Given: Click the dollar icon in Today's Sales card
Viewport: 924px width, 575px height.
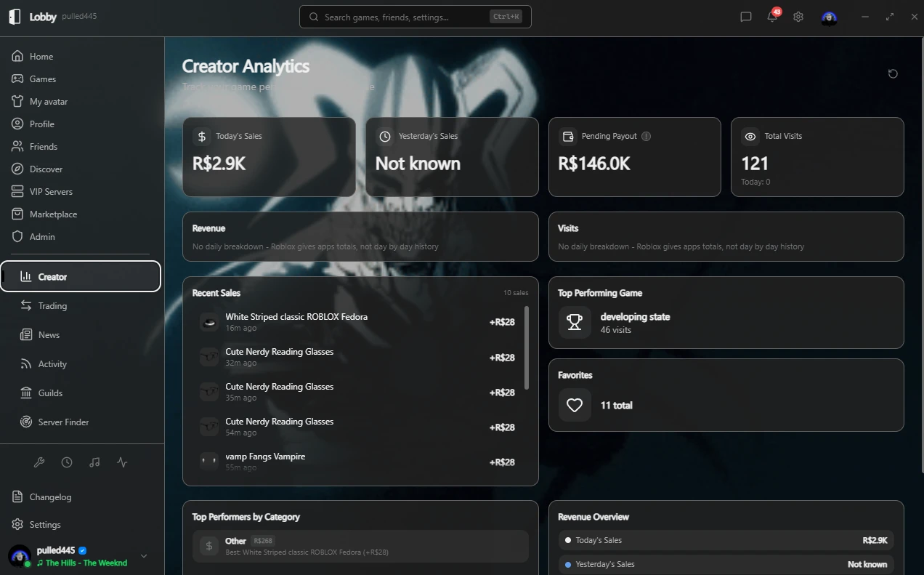Looking at the screenshot, I should click(x=202, y=136).
